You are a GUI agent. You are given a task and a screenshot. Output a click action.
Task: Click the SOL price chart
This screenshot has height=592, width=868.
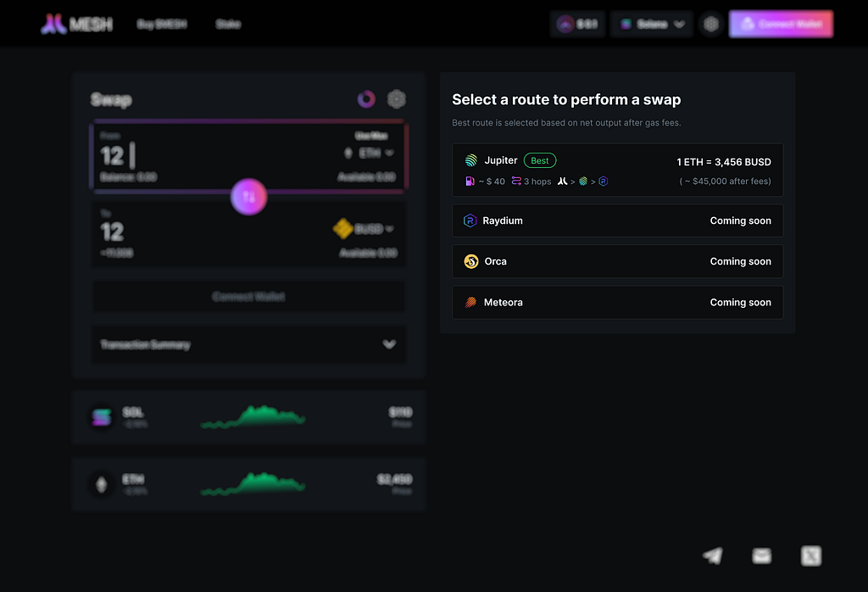253,417
